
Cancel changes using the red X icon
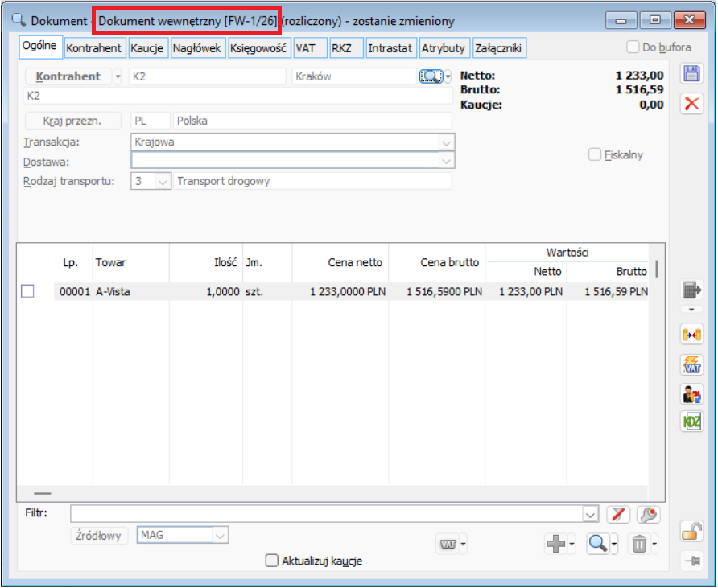pyautogui.click(x=691, y=102)
